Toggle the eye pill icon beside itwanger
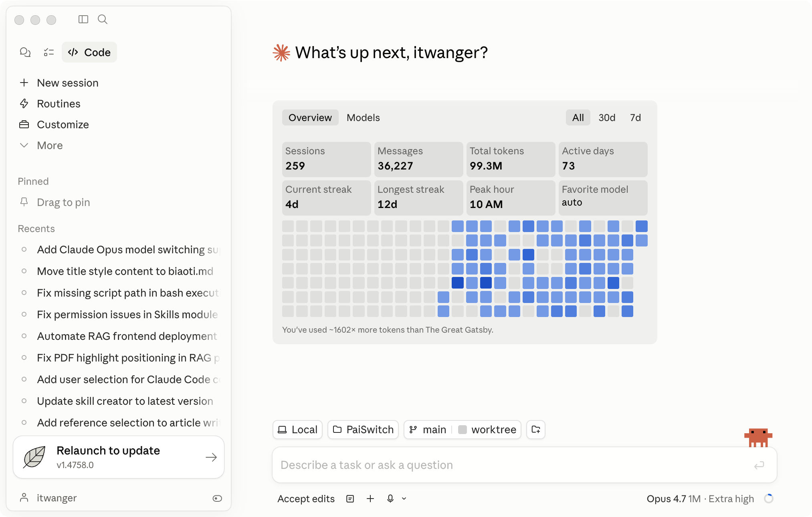812x517 pixels. click(217, 498)
